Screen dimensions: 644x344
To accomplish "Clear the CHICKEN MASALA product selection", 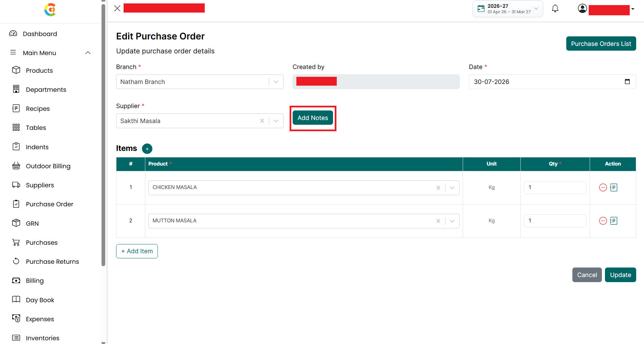I will 438,188.
